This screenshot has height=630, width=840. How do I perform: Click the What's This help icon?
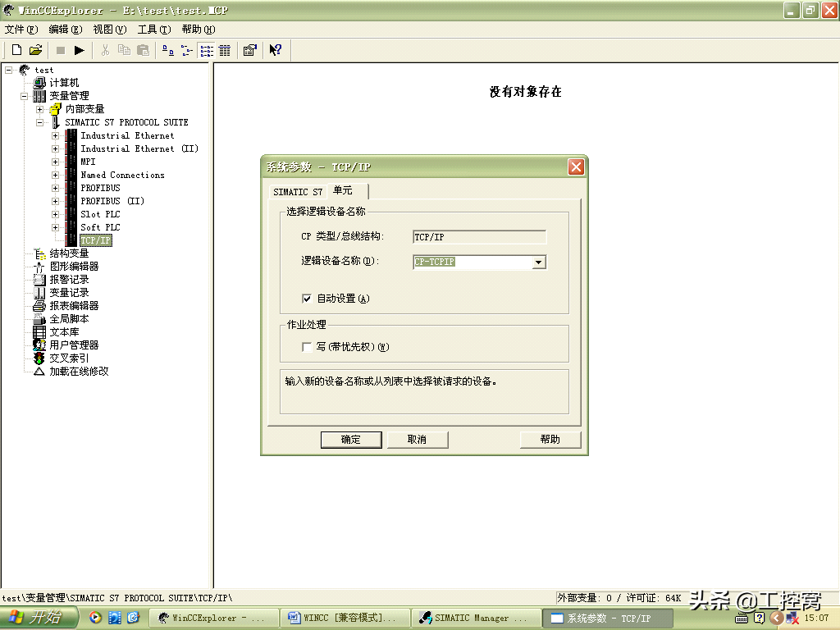[276, 50]
